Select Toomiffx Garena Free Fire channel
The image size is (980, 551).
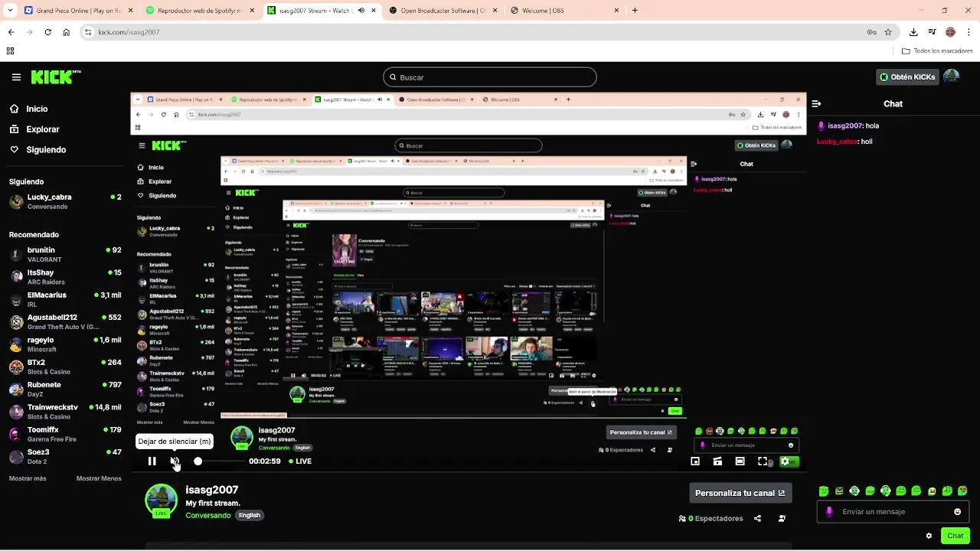point(65,434)
